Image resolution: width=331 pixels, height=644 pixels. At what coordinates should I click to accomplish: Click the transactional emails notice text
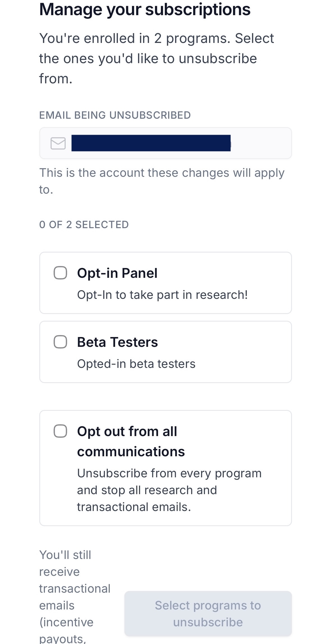(75, 597)
